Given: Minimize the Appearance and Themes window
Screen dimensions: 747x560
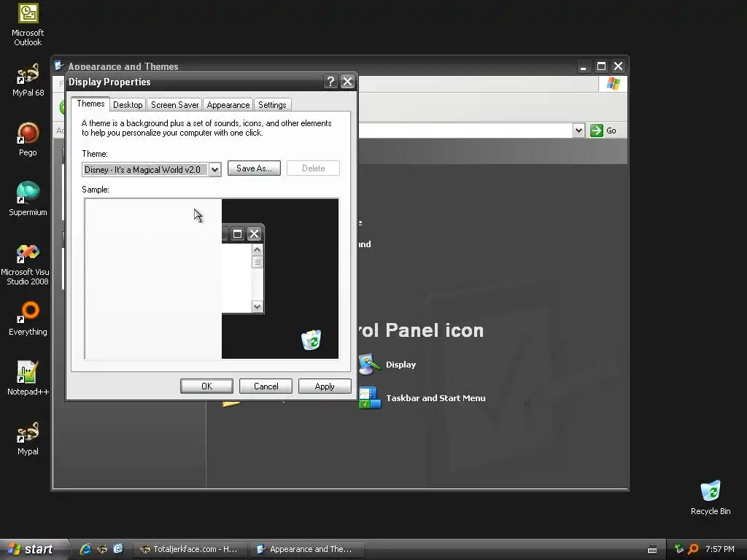Looking at the screenshot, I should pyautogui.click(x=583, y=66).
